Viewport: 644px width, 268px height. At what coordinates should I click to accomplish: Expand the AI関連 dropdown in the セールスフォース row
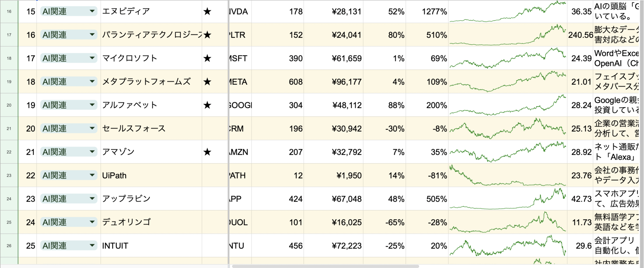[92, 129]
